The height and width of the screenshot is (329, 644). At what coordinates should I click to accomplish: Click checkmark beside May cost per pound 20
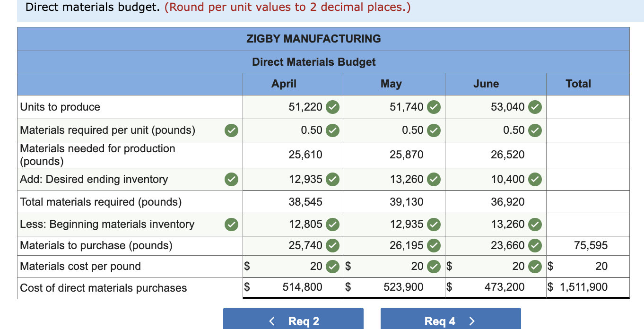[434, 266]
